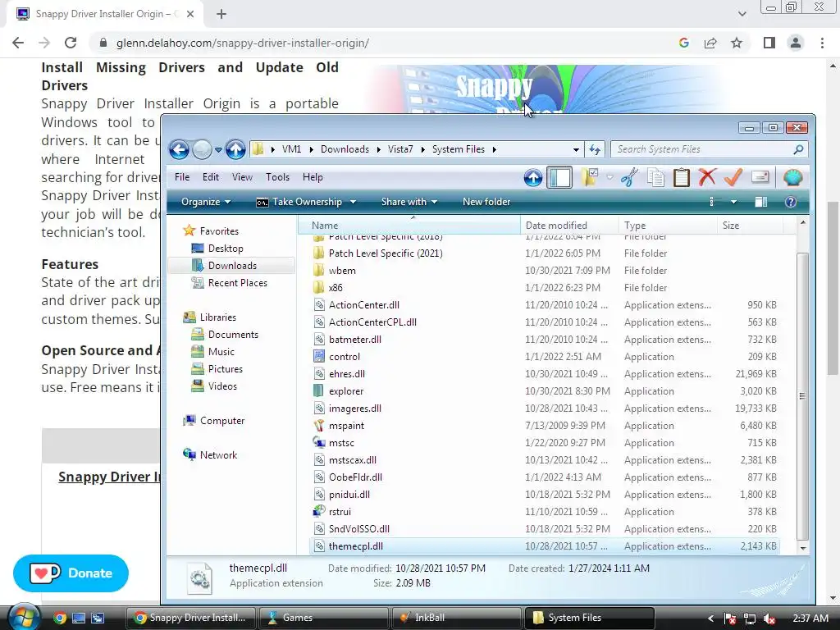Open the Tools menu in Explorer

(x=277, y=177)
